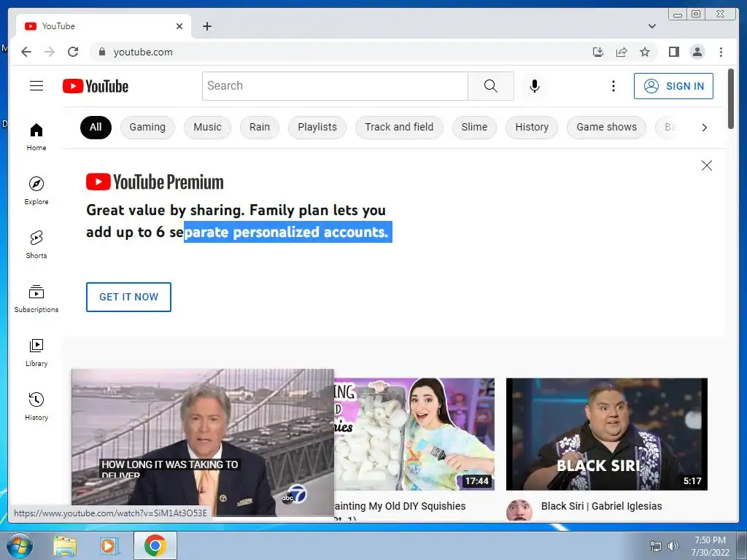Open Explore in sidebar
Image resolution: width=747 pixels, height=560 pixels.
(36, 190)
